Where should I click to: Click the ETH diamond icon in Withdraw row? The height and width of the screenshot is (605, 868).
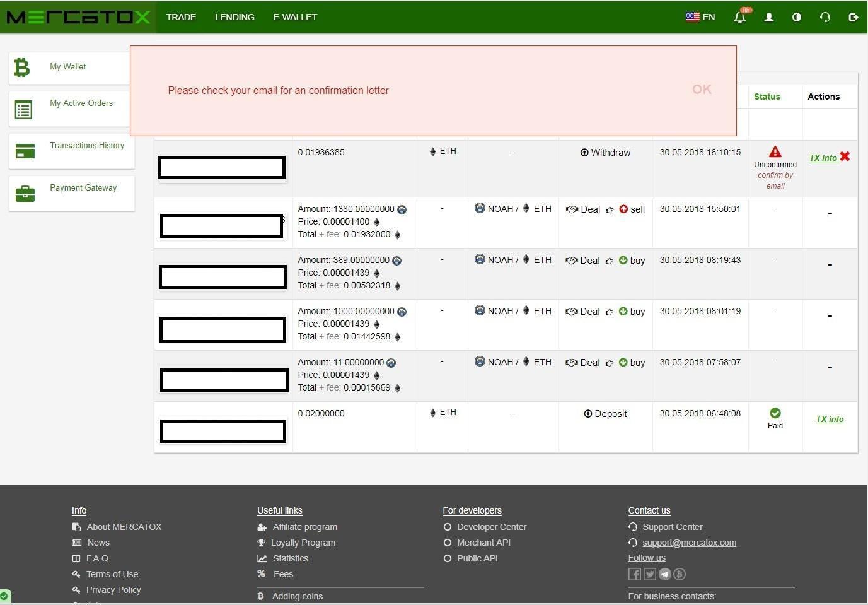pyautogui.click(x=432, y=151)
